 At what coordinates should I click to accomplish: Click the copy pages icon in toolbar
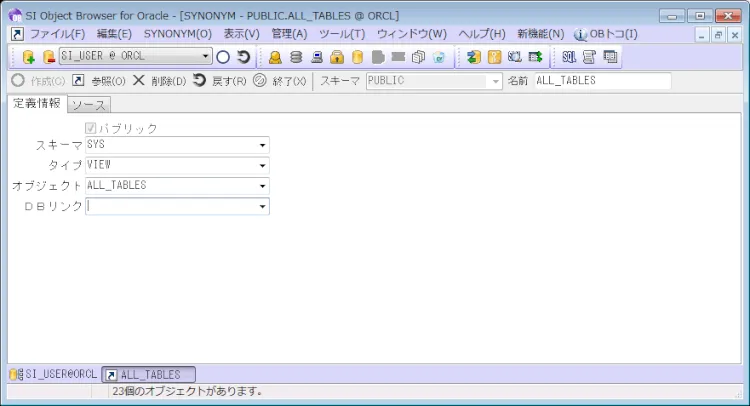pos(419,57)
